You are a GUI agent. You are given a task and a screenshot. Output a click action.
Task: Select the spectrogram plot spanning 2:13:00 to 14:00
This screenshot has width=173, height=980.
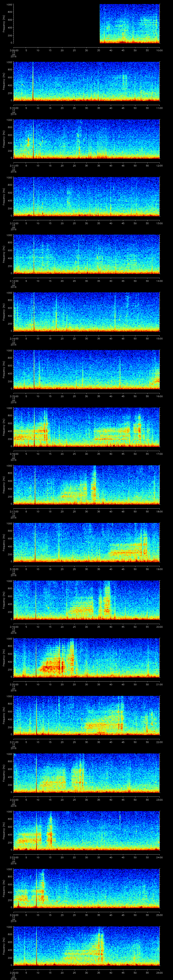click(87, 254)
